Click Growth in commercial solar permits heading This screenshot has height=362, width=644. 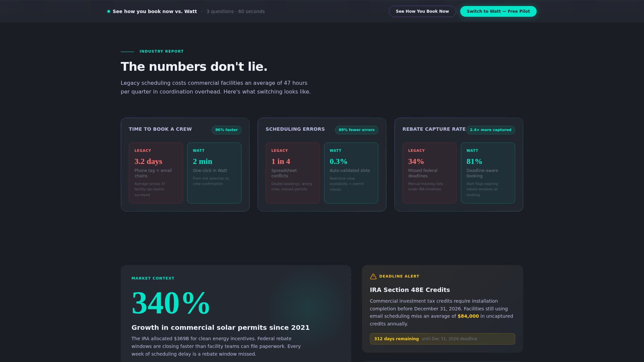(220, 327)
